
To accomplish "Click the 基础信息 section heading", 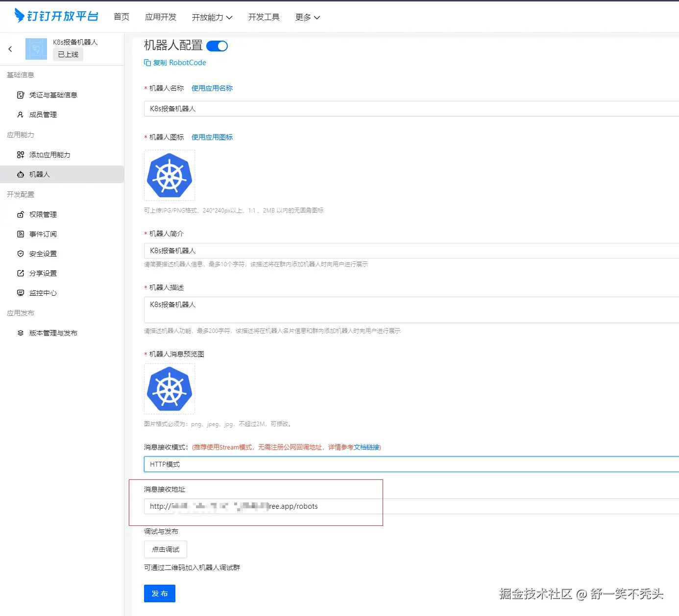I will tap(21, 75).
